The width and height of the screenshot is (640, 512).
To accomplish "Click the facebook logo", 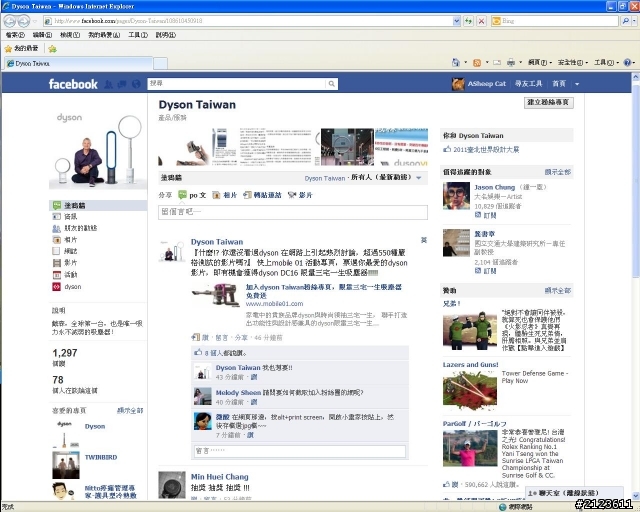I will pos(73,84).
